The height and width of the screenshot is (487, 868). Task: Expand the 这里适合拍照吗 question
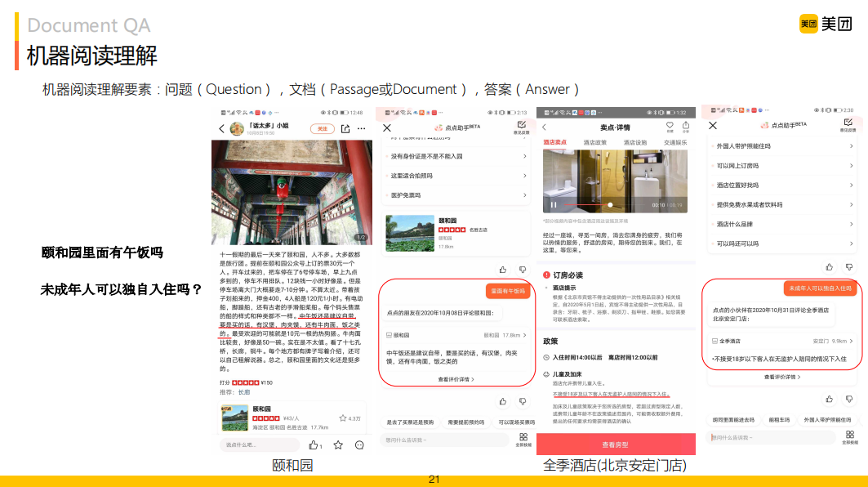[456, 176]
